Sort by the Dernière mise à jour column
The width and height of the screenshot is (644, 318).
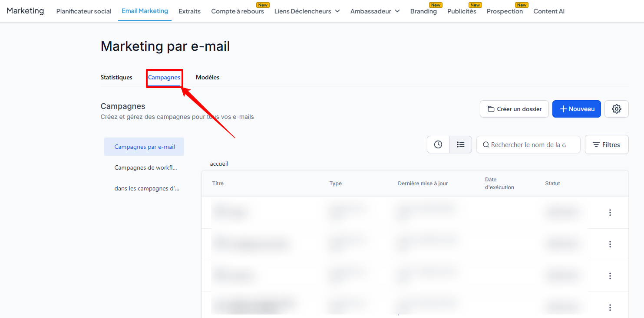click(x=423, y=184)
